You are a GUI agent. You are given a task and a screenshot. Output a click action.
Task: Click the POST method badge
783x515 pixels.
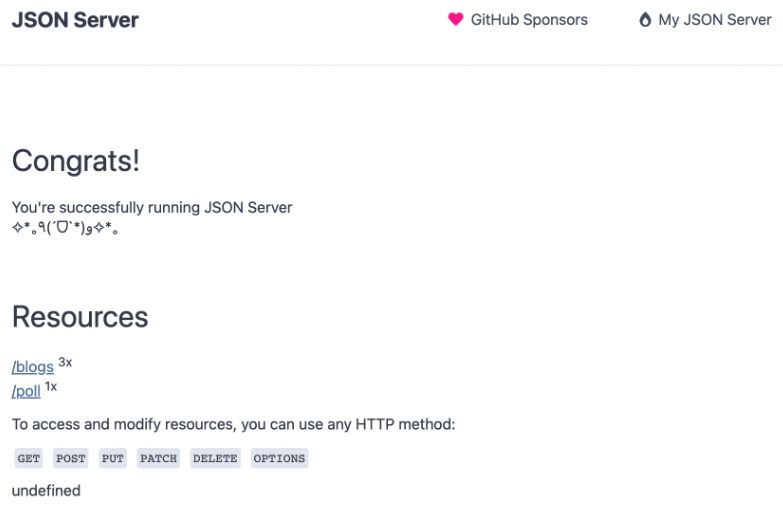click(70, 458)
